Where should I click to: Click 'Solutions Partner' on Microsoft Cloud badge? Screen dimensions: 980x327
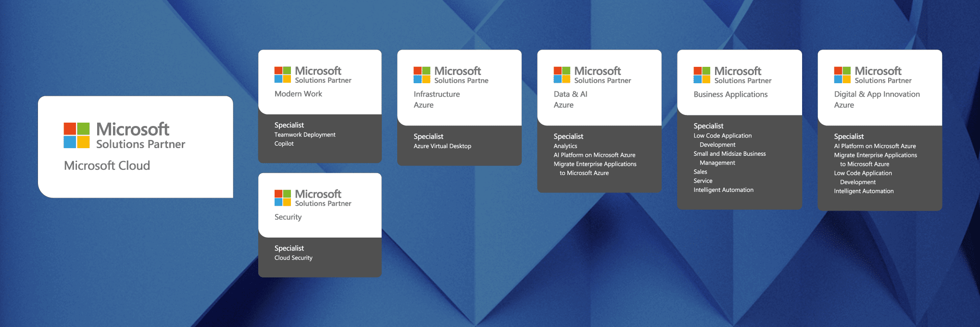pos(140,144)
